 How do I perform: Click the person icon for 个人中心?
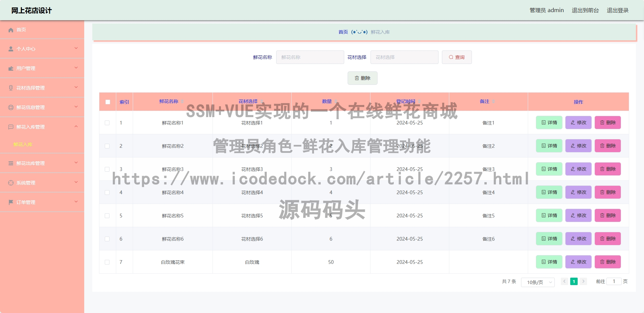click(x=11, y=49)
